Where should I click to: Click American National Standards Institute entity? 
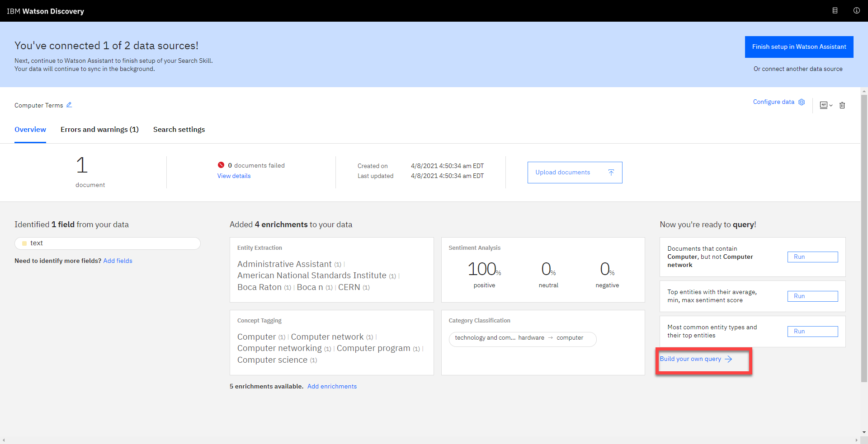click(x=312, y=276)
